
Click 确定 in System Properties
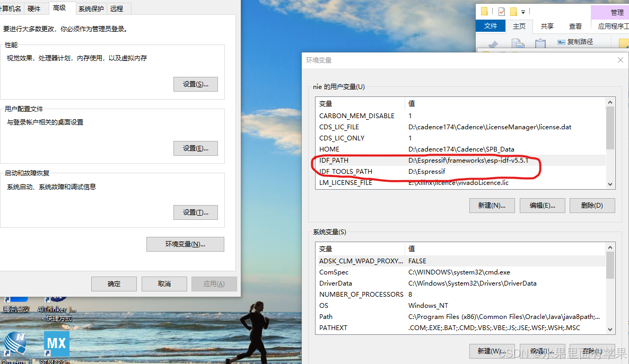[x=114, y=284]
